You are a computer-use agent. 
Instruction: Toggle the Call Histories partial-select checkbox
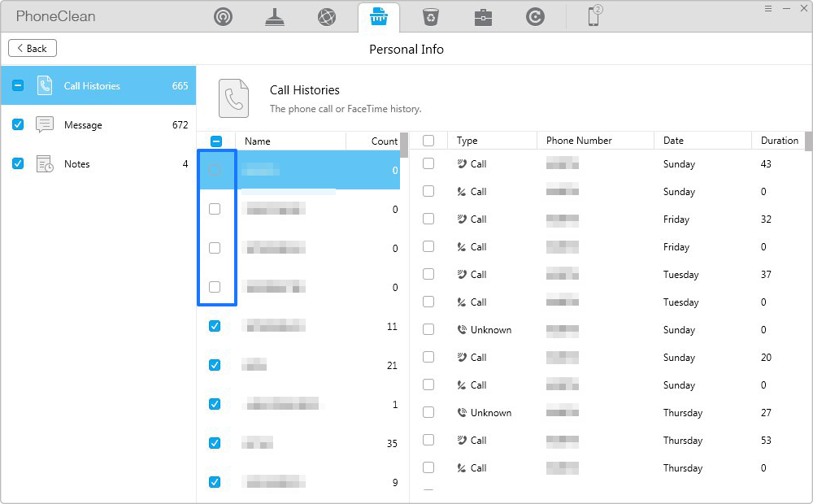click(x=18, y=85)
